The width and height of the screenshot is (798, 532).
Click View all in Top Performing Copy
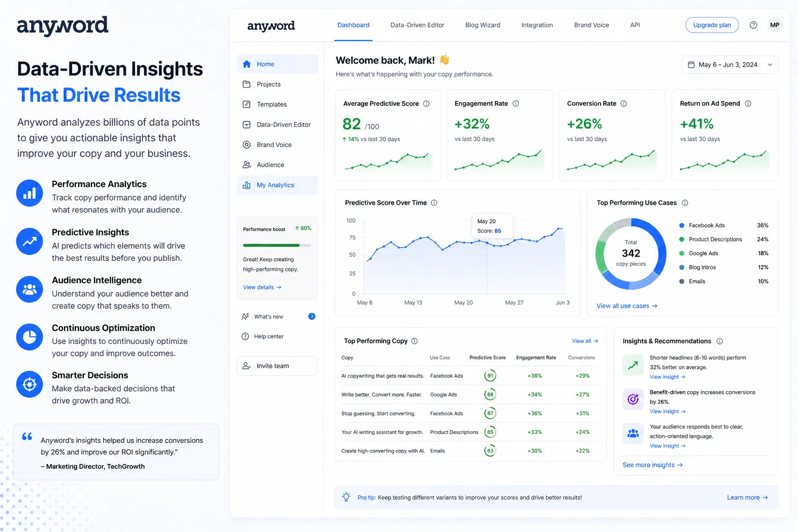click(585, 341)
